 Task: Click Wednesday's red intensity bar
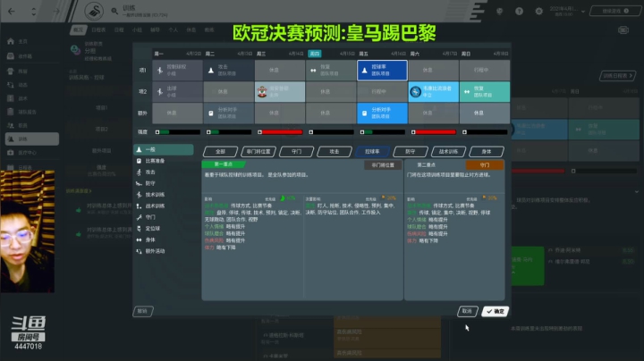tap(280, 132)
